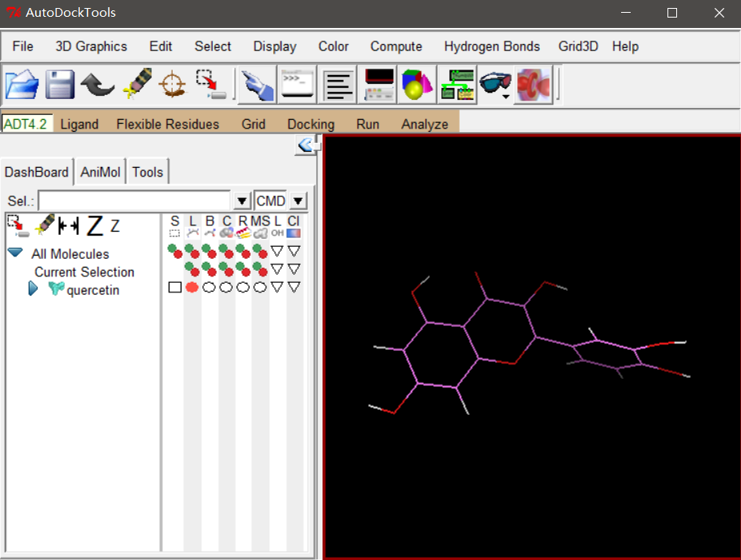
Task: Click the undo arrow icon
Action: (98, 85)
